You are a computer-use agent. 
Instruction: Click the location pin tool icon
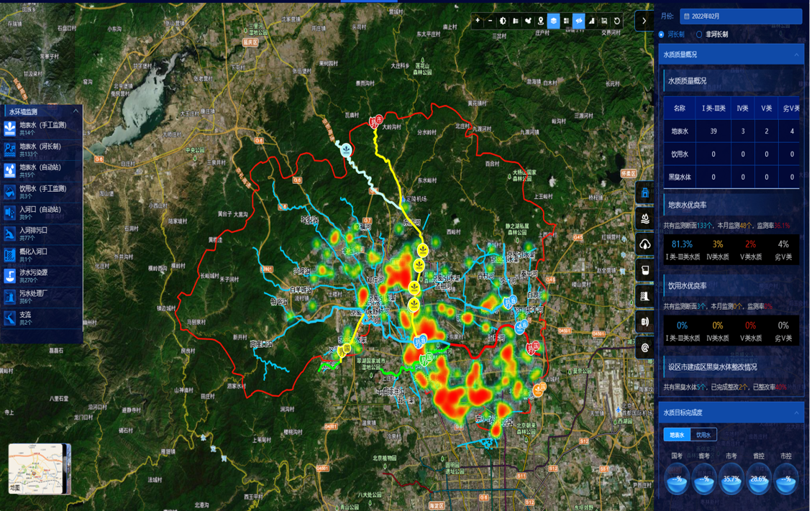[x=541, y=21]
